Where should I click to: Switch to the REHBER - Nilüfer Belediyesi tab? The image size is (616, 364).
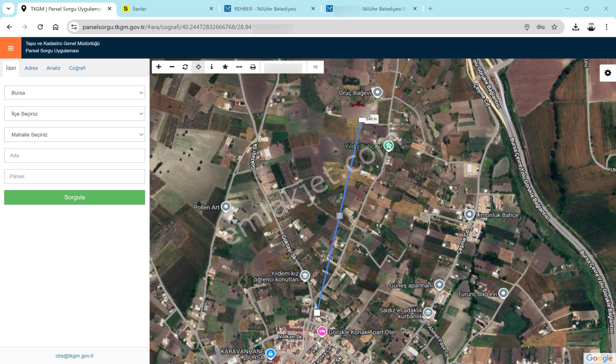click(x=269, y=9)
